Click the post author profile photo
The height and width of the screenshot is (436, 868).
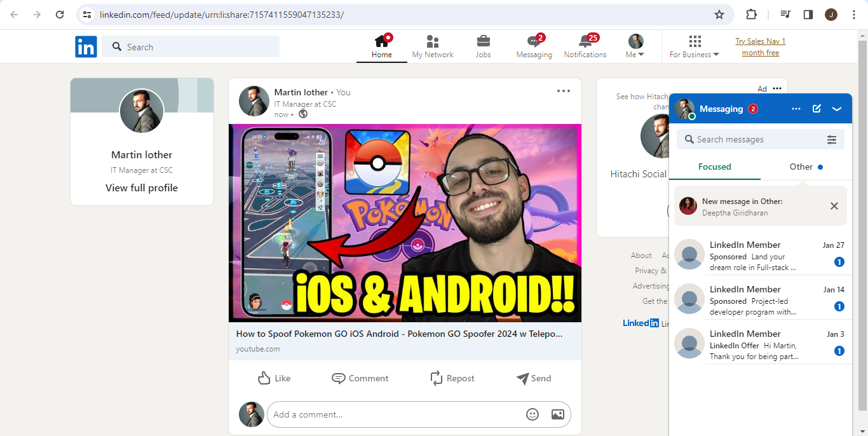click(x=254, y=101)
